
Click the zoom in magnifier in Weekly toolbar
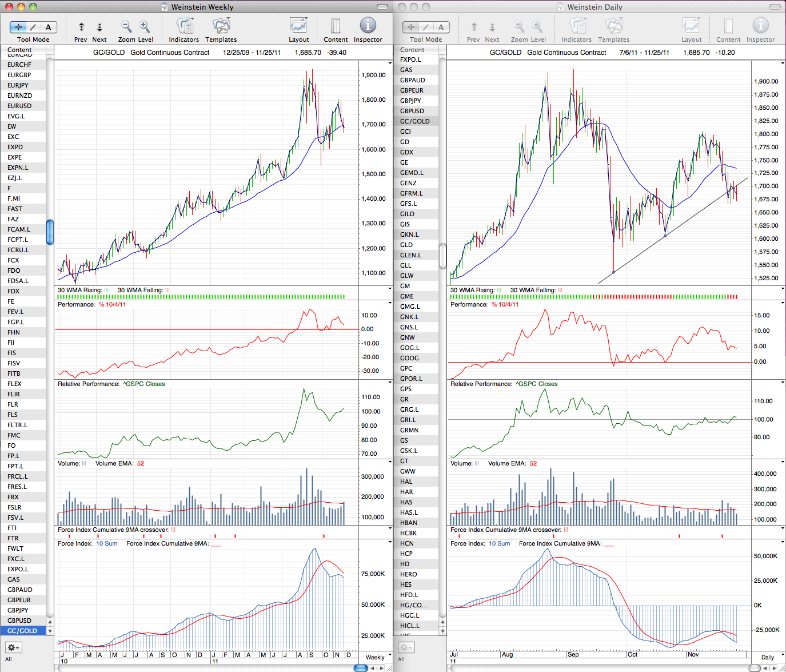[145, 26]
